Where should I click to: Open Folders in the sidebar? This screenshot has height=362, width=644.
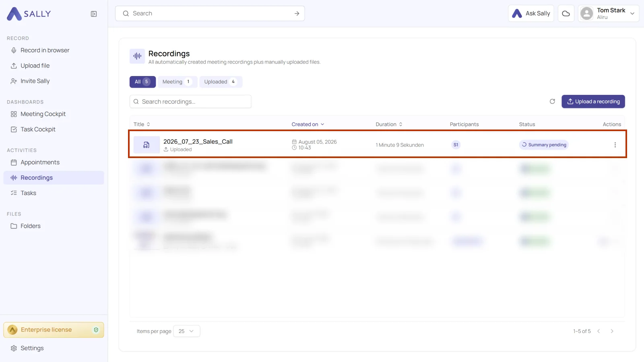click(x=54, y=226)
